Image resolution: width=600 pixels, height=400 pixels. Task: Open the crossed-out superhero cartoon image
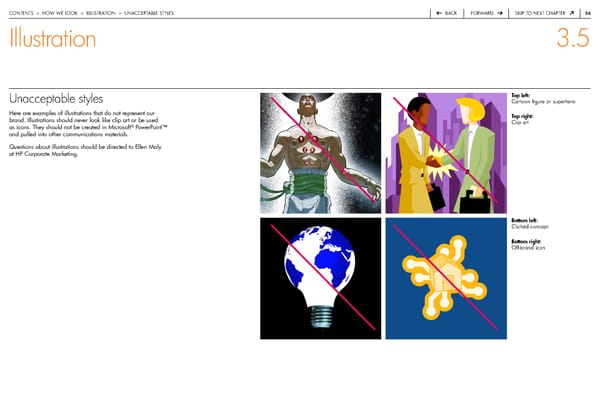(320, 152)
